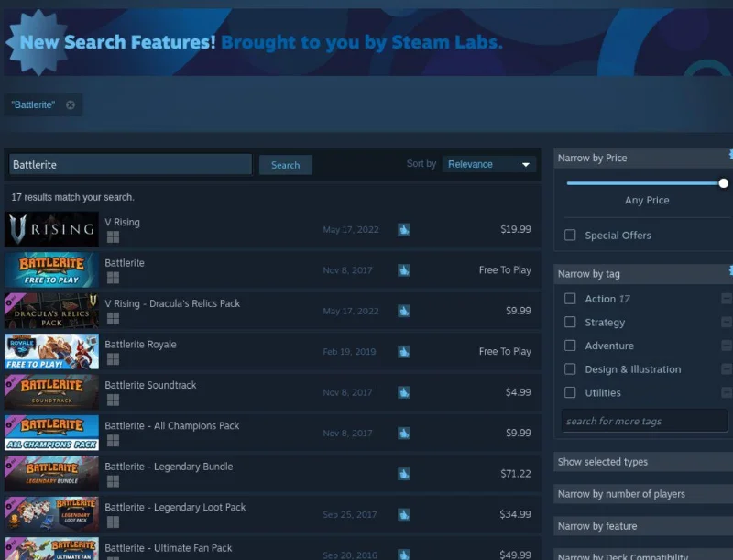Screen dimensions: 733x560
Task: Click the $71.22 price text
Action: click(x=516, y=474)
